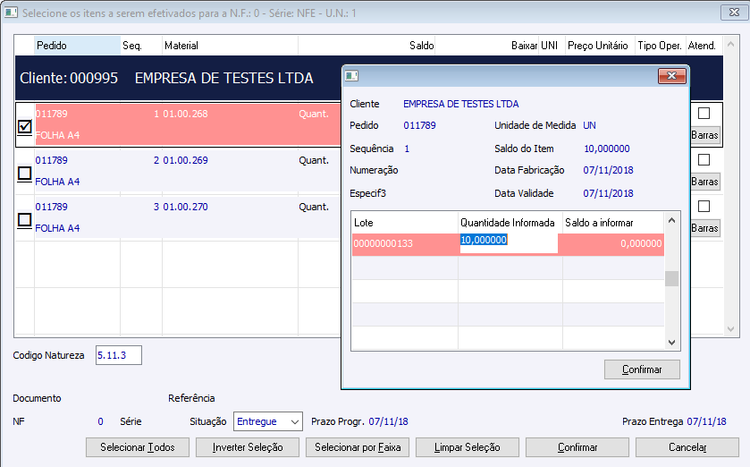Open Barras for the 01.00.269 row

705,182
